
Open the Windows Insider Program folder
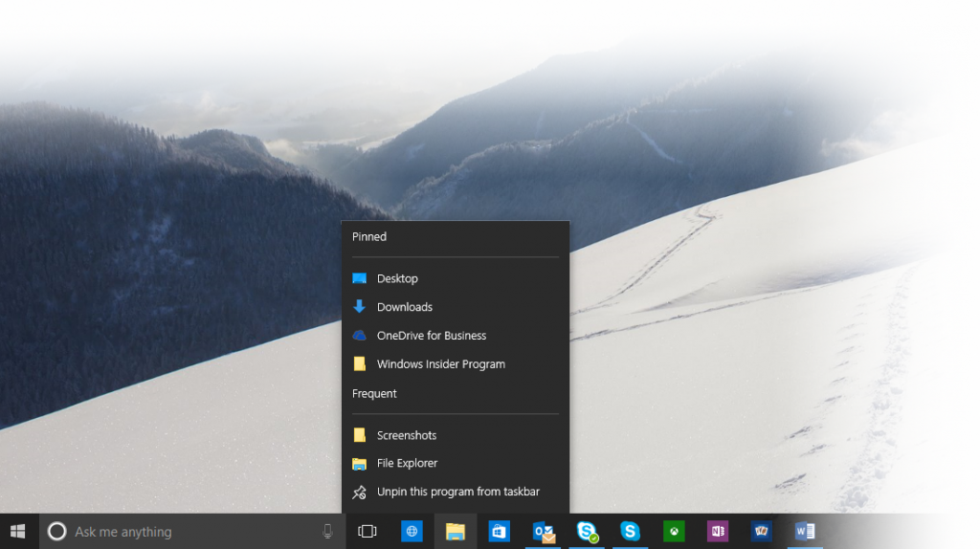click(440, 364)
